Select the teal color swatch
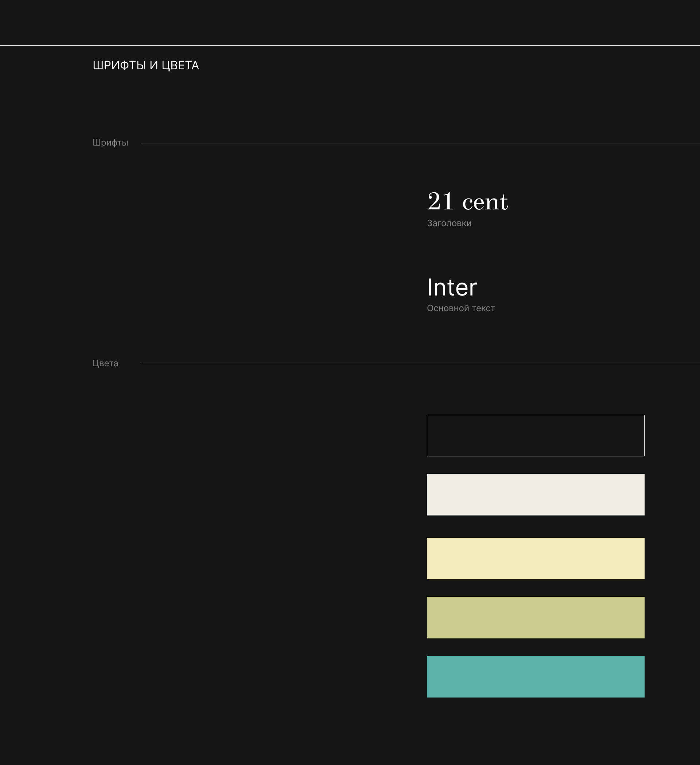This screenshot has height=765, width=700. (x=536, y=677)
